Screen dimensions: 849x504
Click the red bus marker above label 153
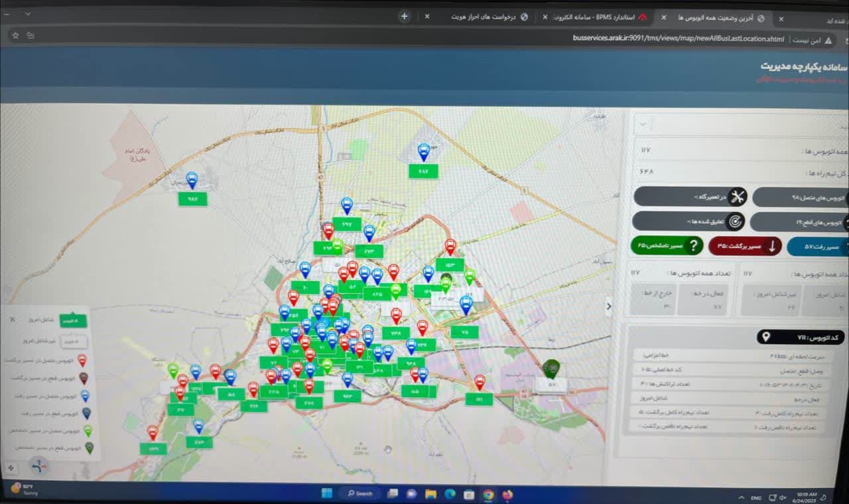pyautogui.click(x=450, y=247)
